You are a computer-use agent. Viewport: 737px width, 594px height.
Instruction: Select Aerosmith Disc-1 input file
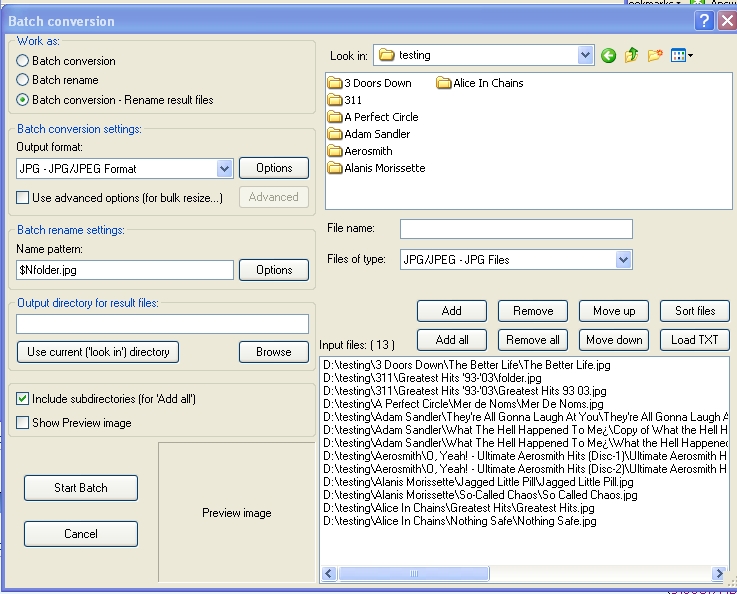pyautogui.click(x=525, y=456)
